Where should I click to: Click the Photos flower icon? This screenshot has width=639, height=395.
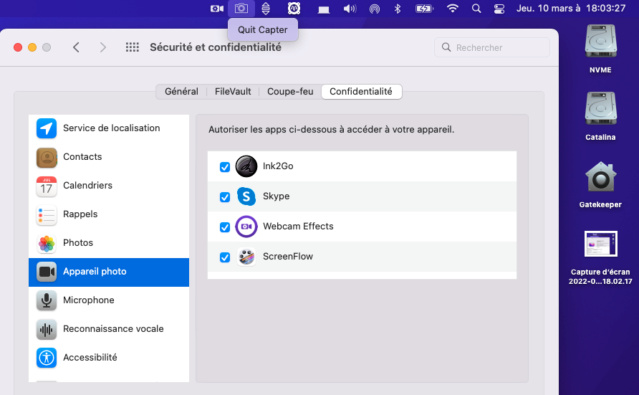[46, 243]
